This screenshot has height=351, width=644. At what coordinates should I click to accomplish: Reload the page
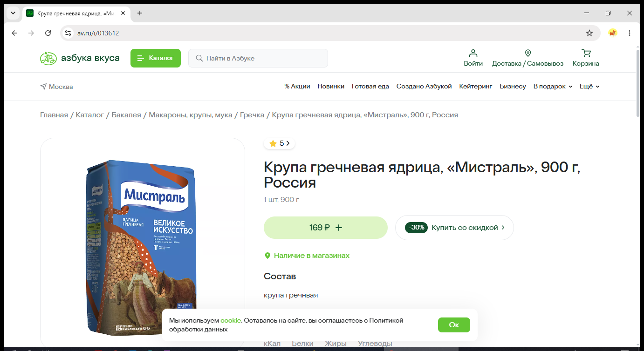pos(48,33)
